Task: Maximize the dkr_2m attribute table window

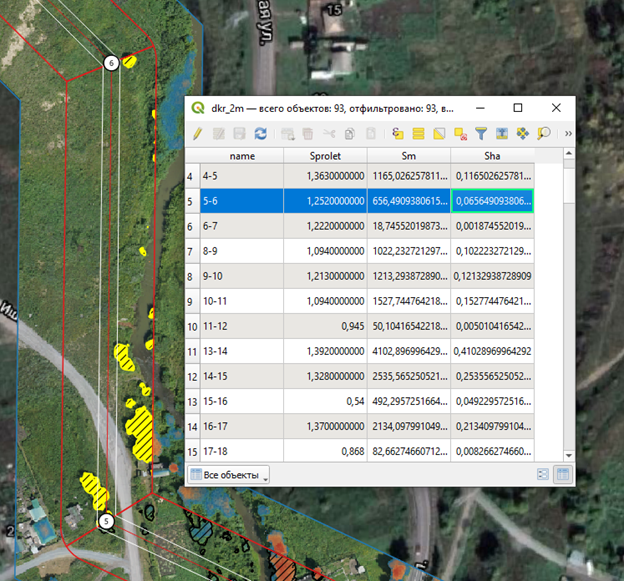Action: click(x=518, y=107)
